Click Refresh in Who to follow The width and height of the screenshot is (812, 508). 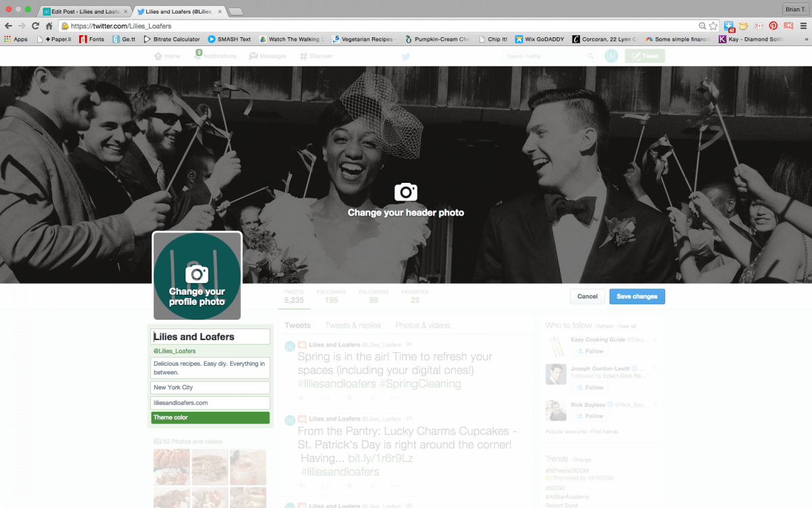coord(605,326)
